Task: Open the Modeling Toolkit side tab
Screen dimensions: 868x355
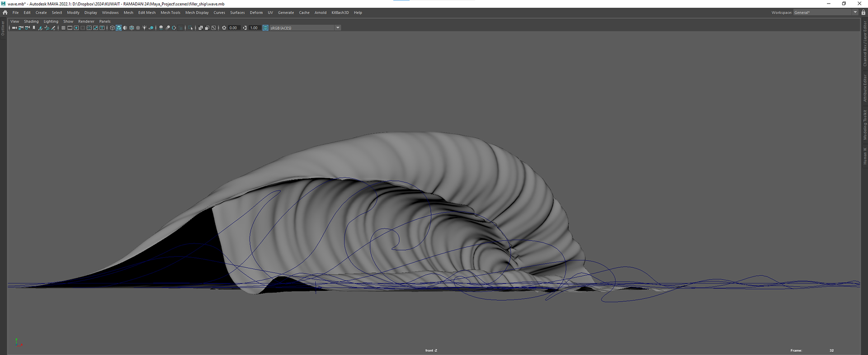Action: pyautogui.click(x=865, y=124)
